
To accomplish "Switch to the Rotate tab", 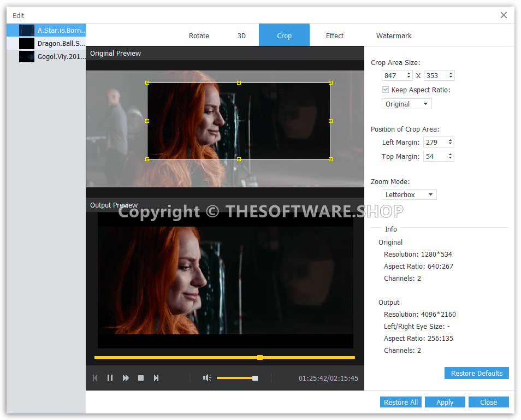I will point(199,36).
